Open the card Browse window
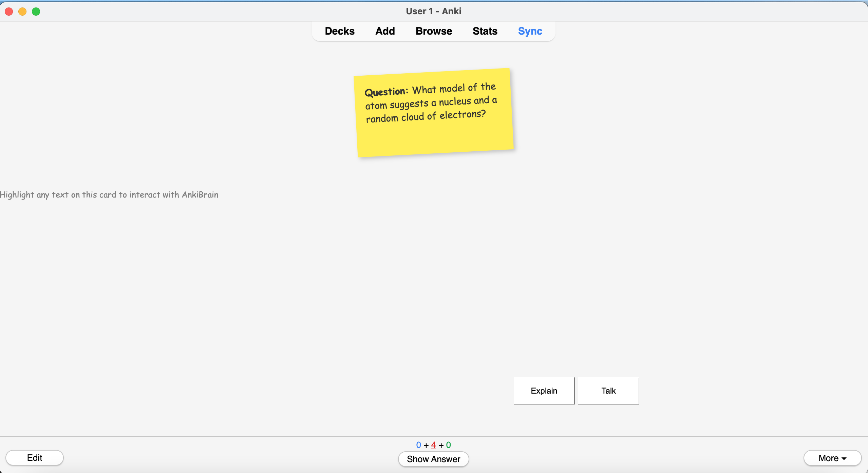 click(433, 31)
